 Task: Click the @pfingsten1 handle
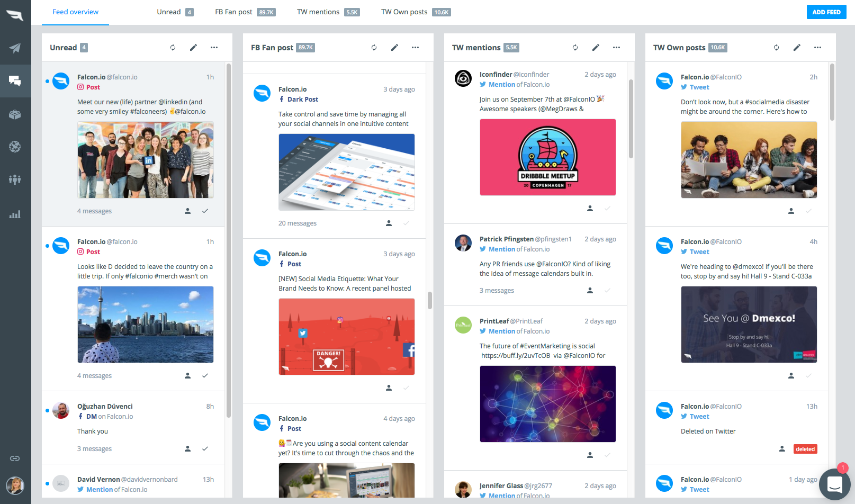pyautogui.click(x=553, y=239)
